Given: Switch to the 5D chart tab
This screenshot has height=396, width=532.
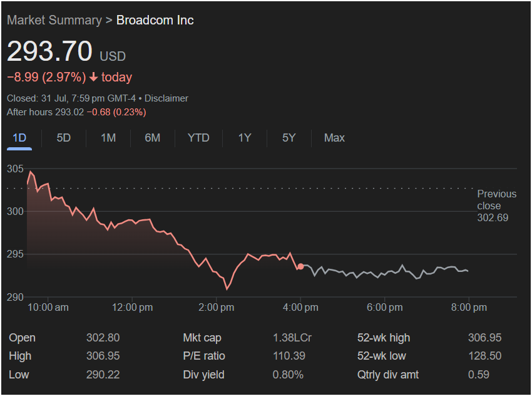Looking at the screenshot, I should click(63, 138).
